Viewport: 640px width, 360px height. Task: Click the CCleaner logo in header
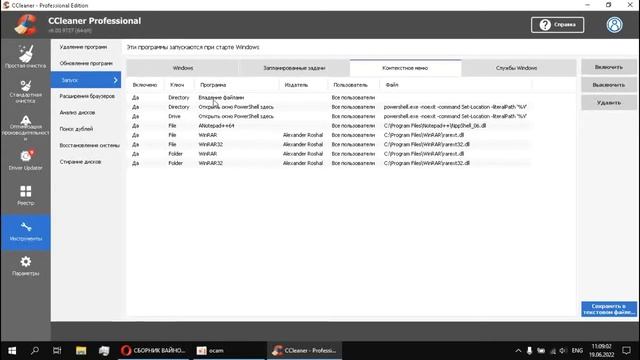tap(26, 24)
